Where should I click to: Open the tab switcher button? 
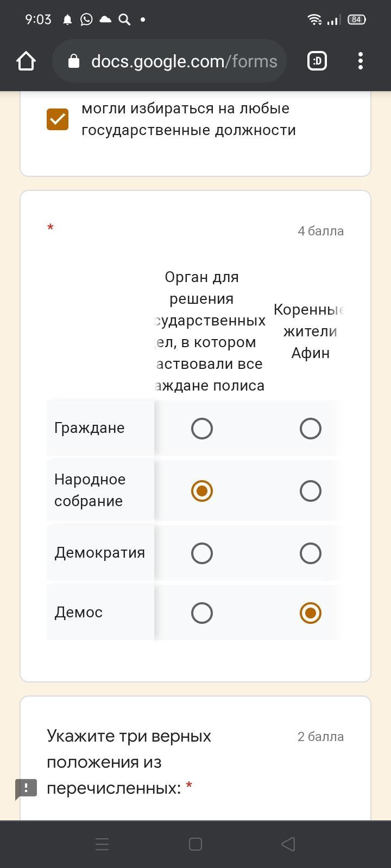(317, 61)
